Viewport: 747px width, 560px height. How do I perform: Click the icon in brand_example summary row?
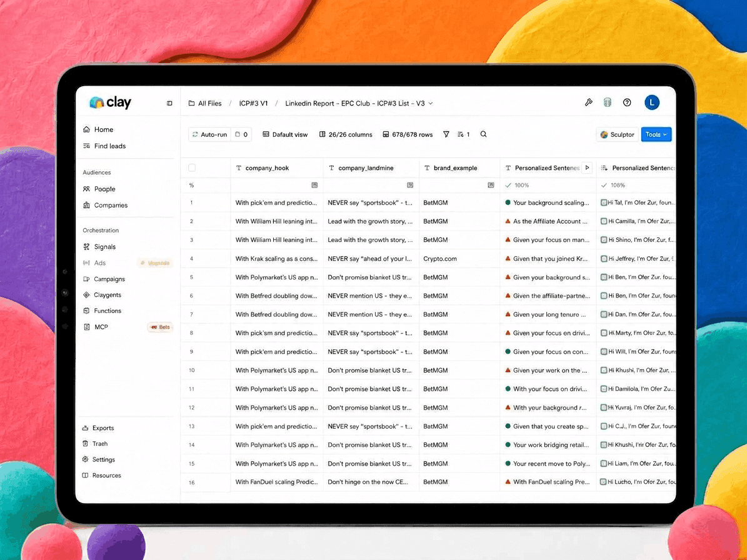point(491,185)
